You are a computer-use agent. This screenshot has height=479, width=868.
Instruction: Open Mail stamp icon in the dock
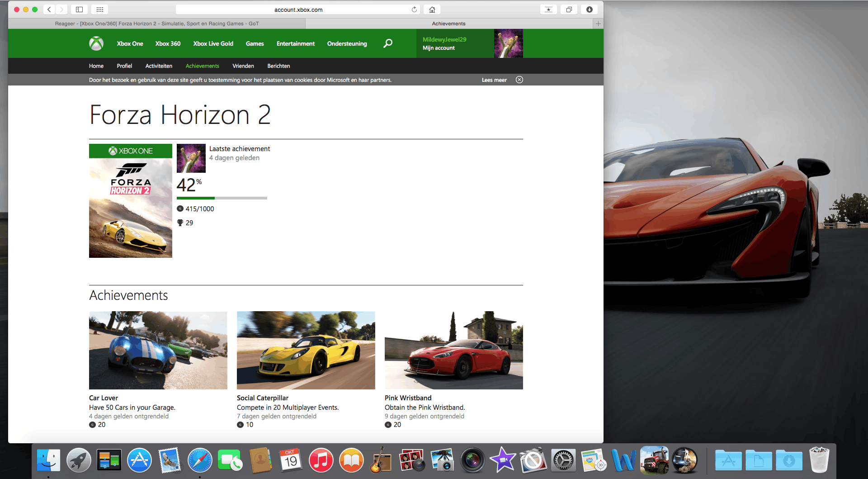click(170, 460)
